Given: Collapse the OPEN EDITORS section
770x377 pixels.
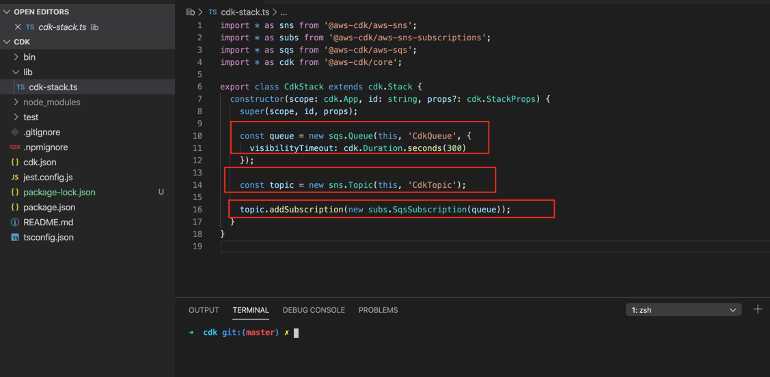Looking at the screenshot, I should pyautogui.click(x=7, y=12).
